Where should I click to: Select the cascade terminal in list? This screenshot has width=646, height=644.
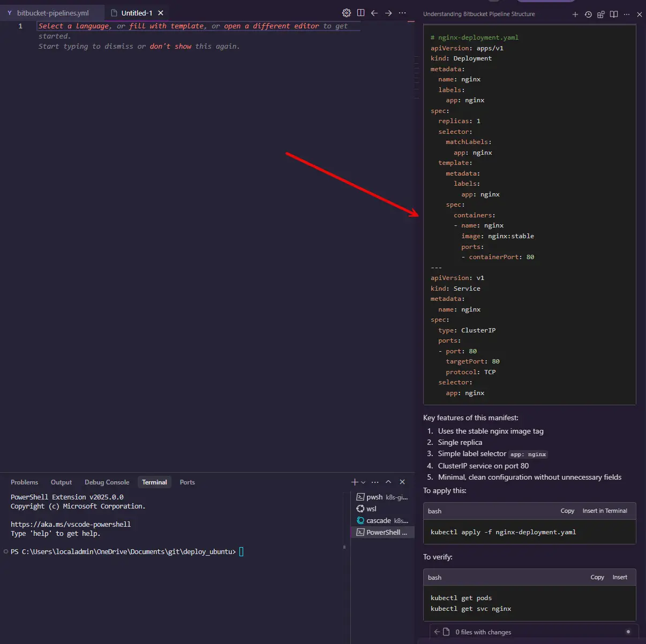(379, 521)
